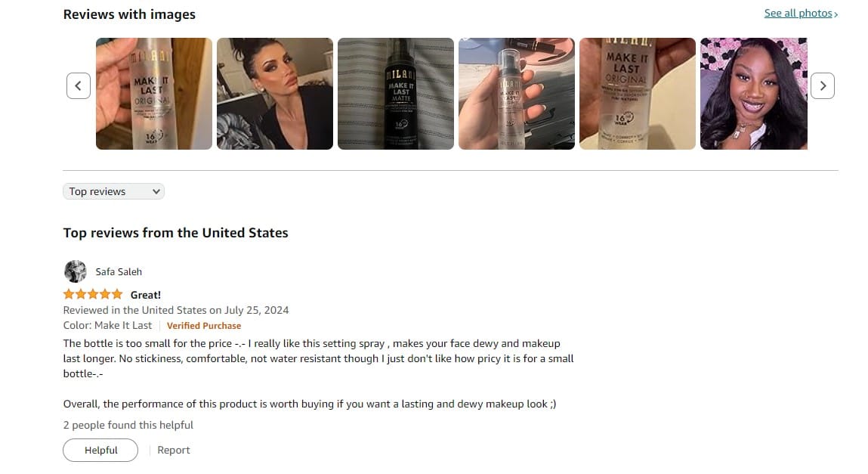Click the five-star rating icons
This screenshot has width=868, height=474.
93,295
